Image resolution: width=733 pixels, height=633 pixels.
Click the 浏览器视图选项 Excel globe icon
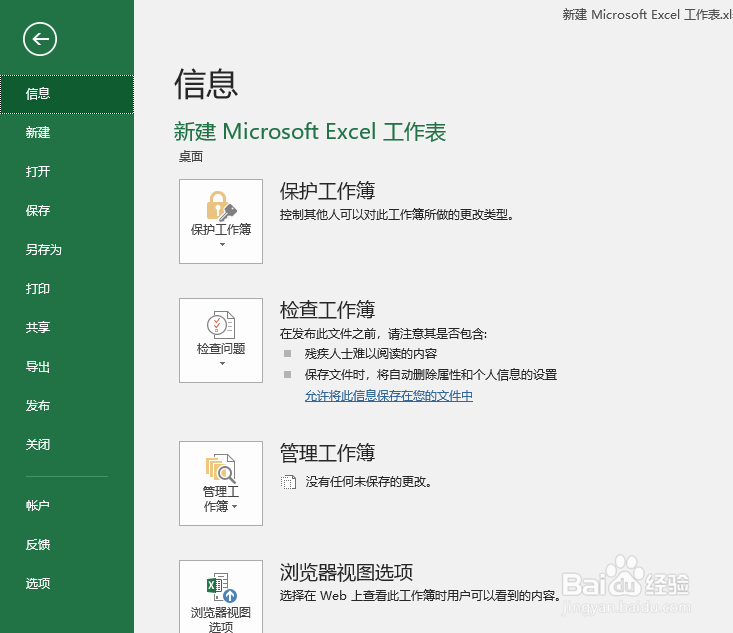click(x=222, y=588)
